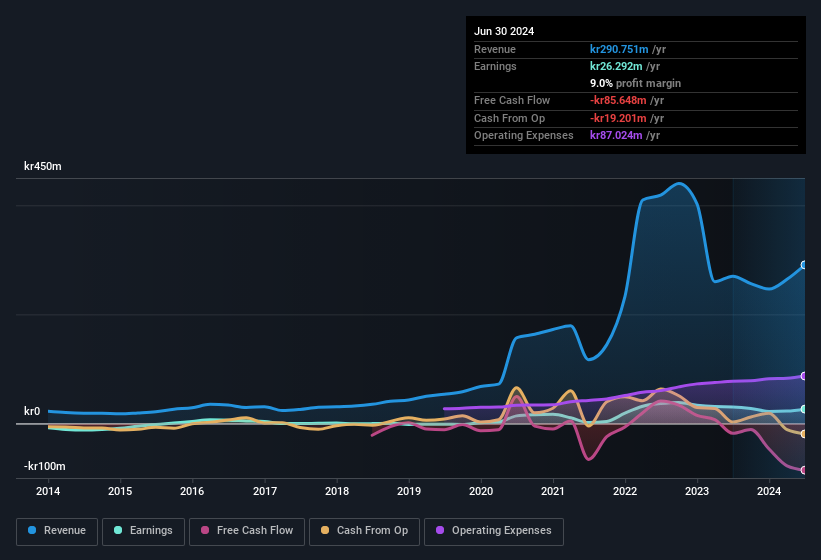The image size is (821, 560).
Task: Click the 2024 x-axis label
Action: tap(769, 491)
